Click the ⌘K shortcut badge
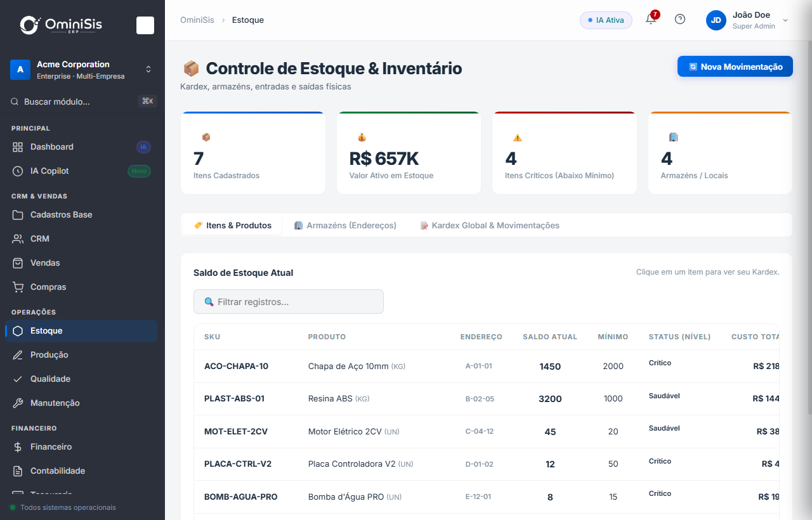 click(147, 101)
